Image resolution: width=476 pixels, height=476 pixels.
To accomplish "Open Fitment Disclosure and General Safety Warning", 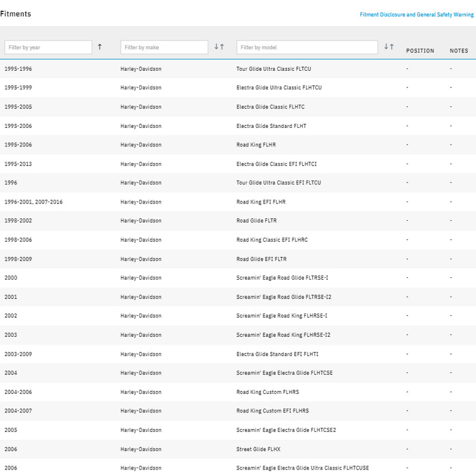I will point(416,14).
